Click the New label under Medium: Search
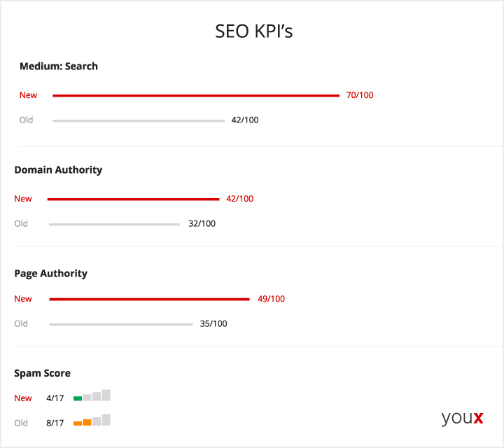The image size is (504, 448). (28, 95)
